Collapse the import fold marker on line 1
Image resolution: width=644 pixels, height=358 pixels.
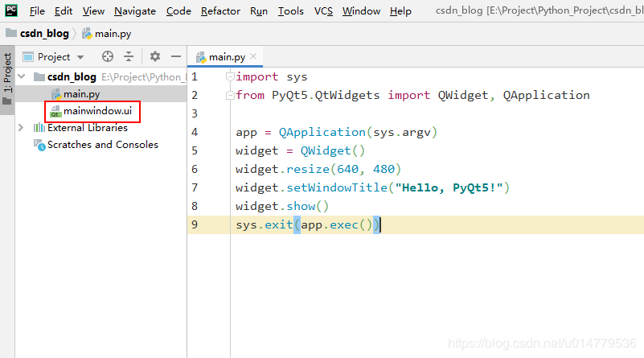click(x=230, y=76)
